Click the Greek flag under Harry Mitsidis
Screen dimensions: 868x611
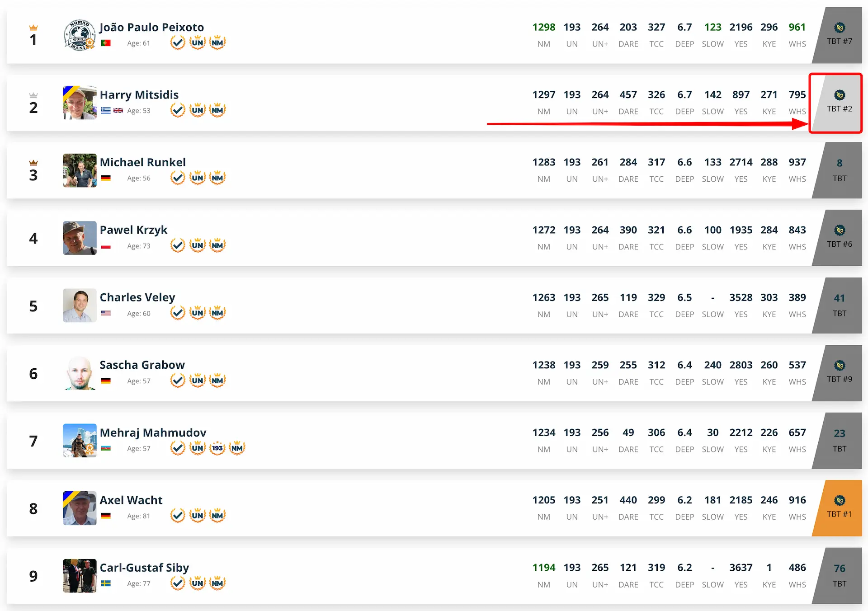point(106,111)
